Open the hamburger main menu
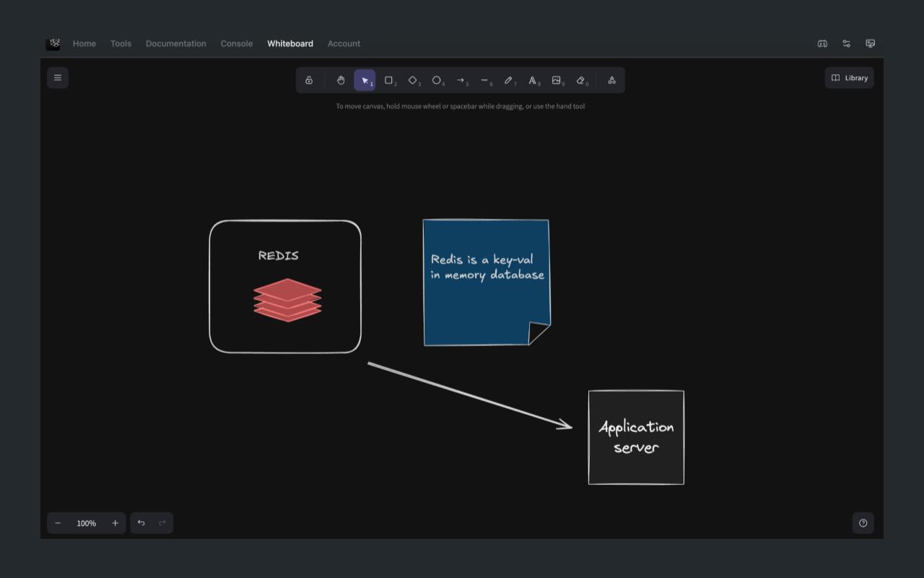The width and height of the screenshot is (924, 578). (x=58, y=78)
